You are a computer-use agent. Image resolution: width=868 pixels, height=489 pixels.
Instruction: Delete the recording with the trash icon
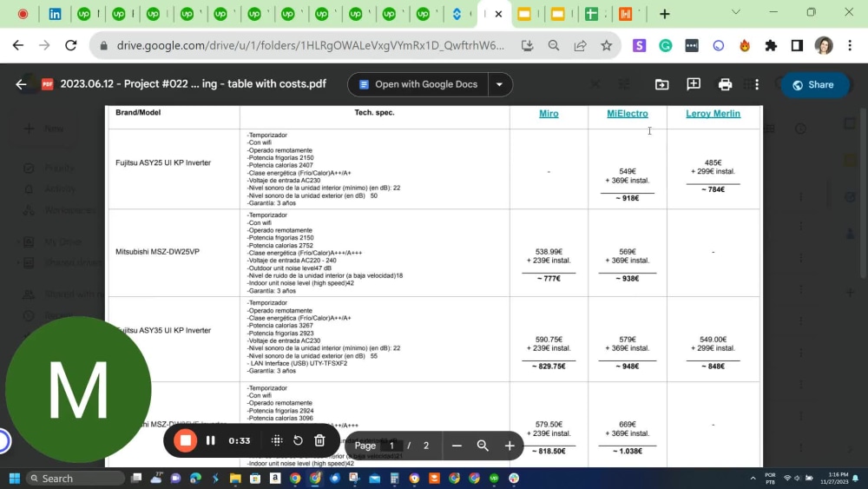click(x=319, y=441)
